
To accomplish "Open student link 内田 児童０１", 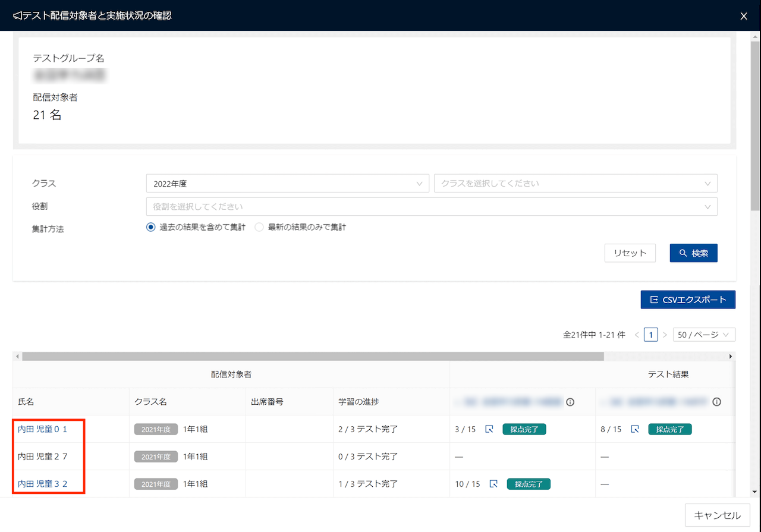I will click(43, 429).
